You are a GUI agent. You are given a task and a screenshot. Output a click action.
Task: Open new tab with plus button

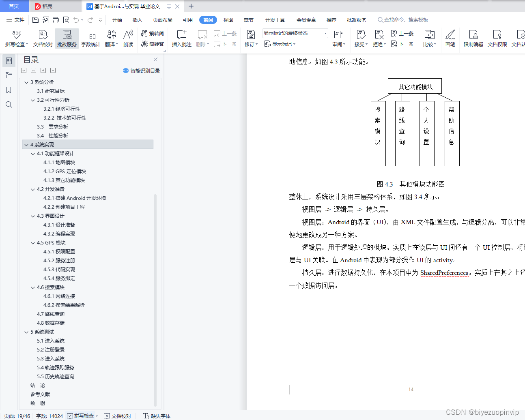[x=191, y=6]
